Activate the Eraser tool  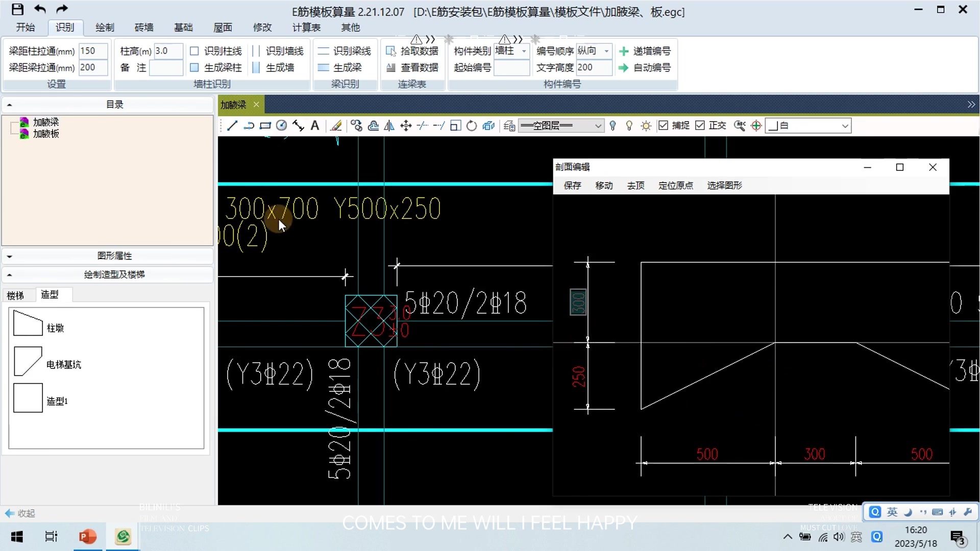click(336, 126)
